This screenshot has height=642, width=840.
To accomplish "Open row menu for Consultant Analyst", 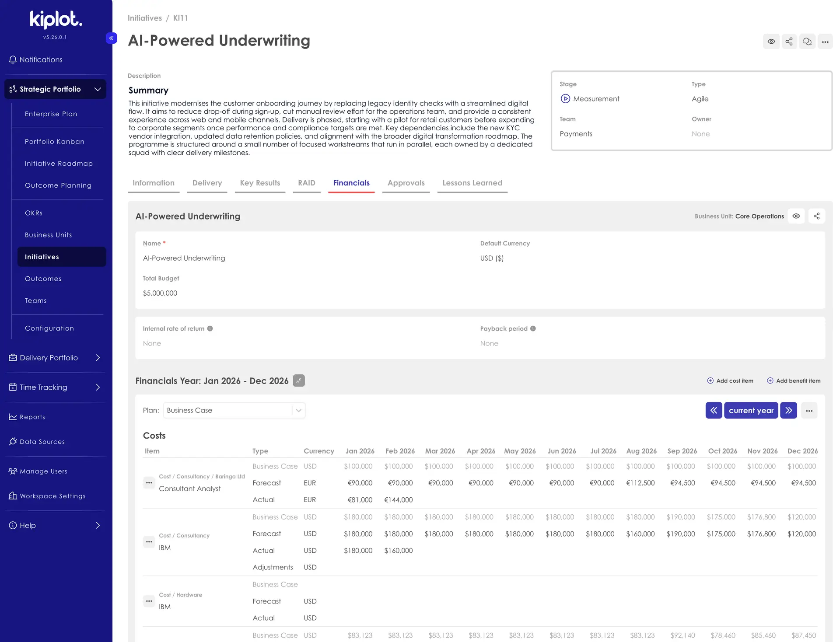I will [x=149, y=483].
